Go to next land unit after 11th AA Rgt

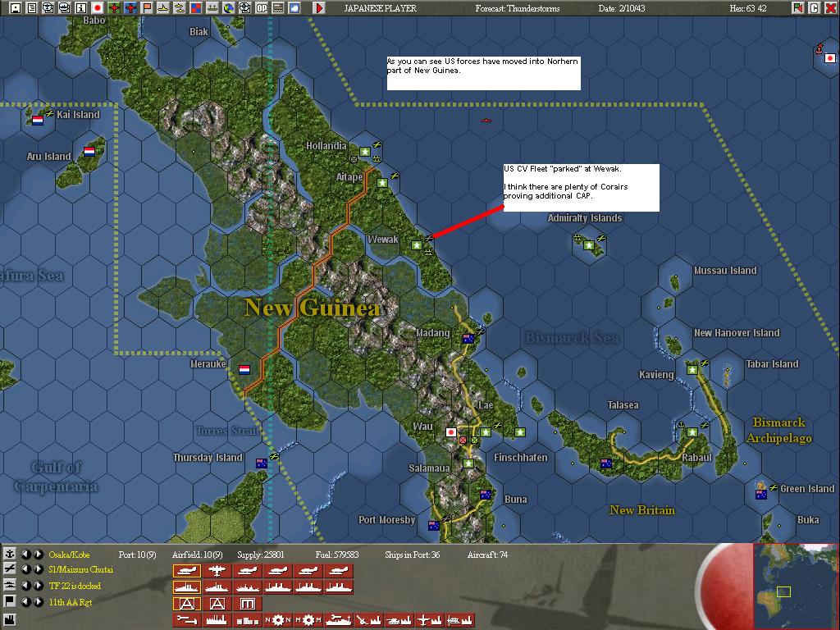[x=38, y=602]
